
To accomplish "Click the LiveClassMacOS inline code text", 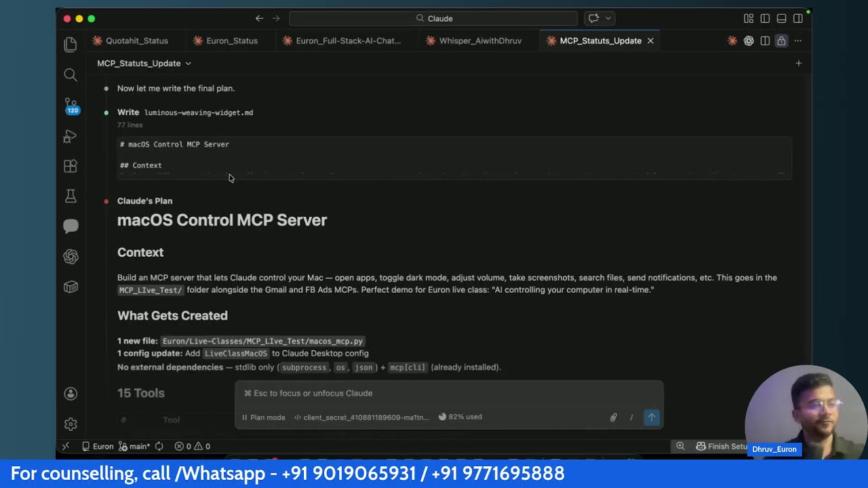I will coord(236,353).
